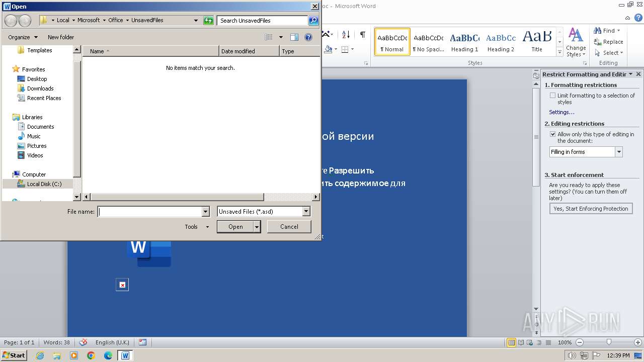
Task: Open Google Chrome from the taskbar
Action: [91, 355]
